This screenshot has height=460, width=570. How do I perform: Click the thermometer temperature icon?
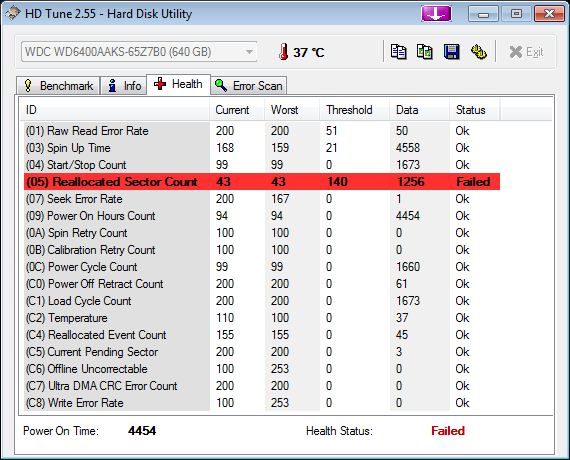284,52
